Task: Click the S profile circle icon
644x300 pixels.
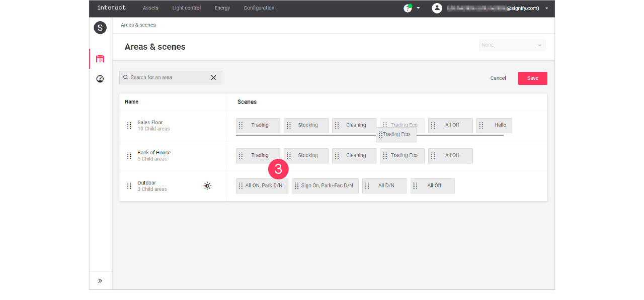Action: pyautogui.click(x=100, y=28)
